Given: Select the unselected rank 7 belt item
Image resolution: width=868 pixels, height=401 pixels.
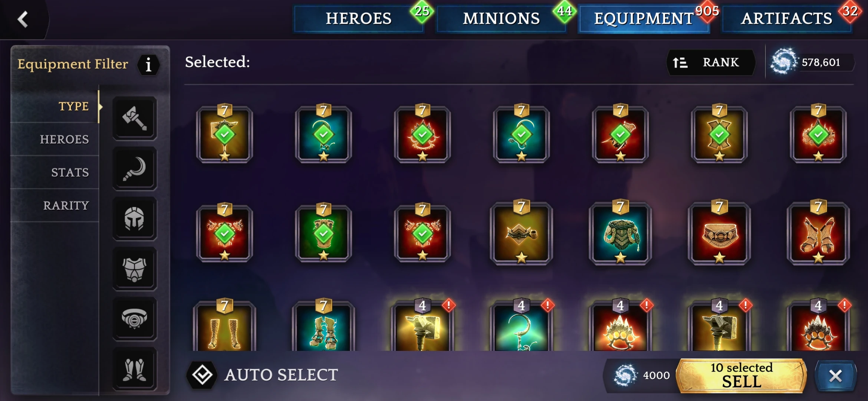Looking at the screenshot, I should (719, 233).
